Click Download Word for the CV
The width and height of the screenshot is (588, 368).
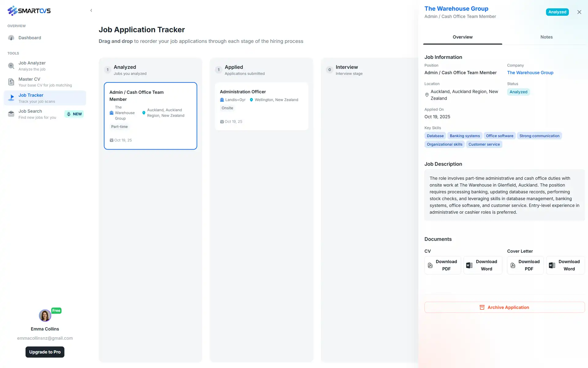pyautogui.click(x=483, y=265)
